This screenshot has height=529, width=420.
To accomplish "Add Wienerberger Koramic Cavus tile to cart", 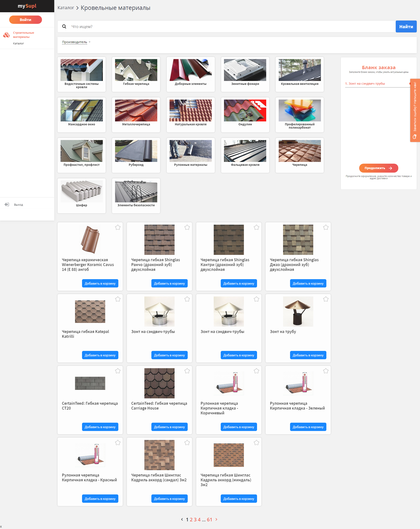I will tap(100, 283).
